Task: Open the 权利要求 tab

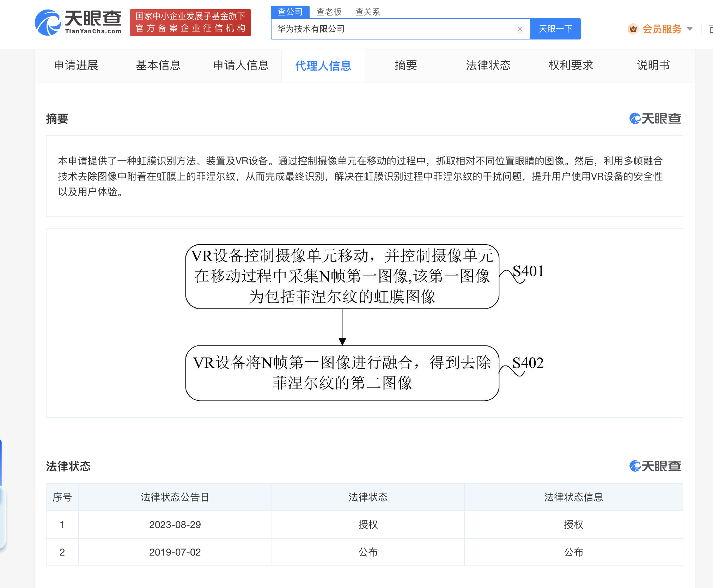Action: [x=571, y=66]
